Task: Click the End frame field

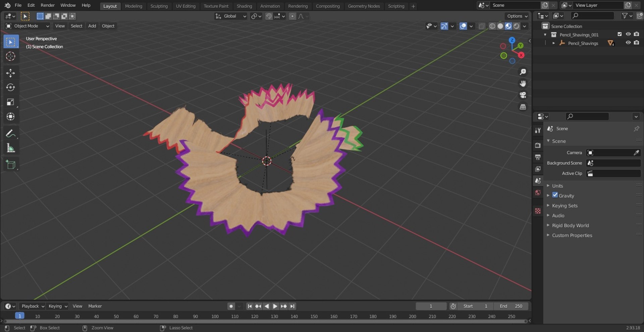Action: pyautogui.click(x=511, y=306)
